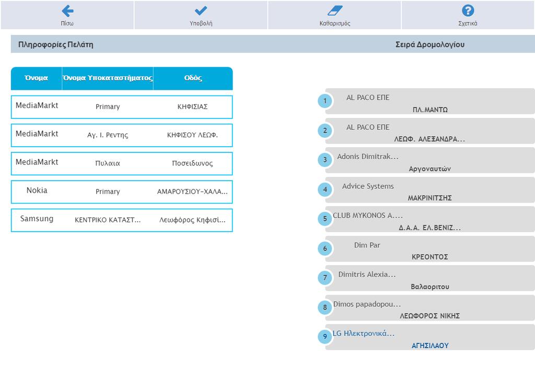535x392 pixels.
Task: Sort by Όνομα Υποκαταστήματος column header
Action: coord(108,78)
